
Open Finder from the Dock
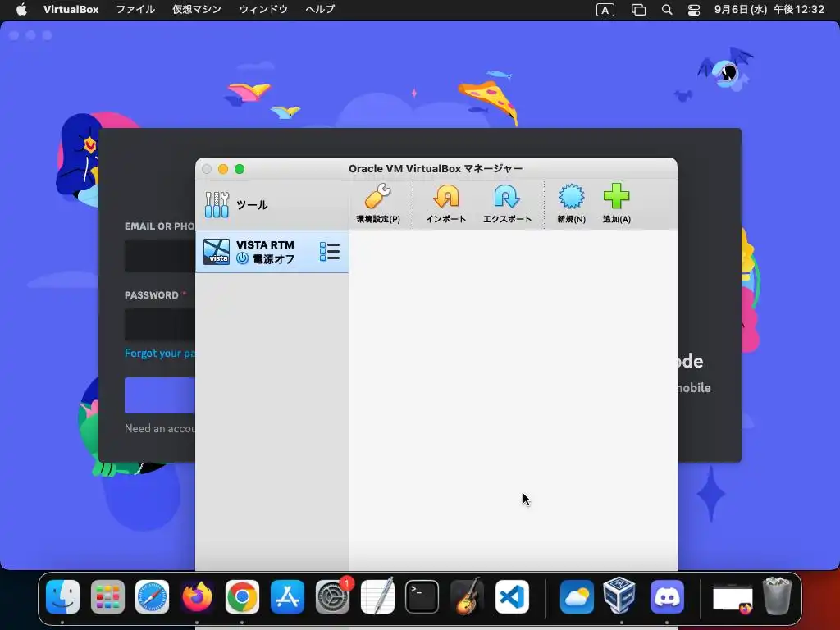point(62,596)
